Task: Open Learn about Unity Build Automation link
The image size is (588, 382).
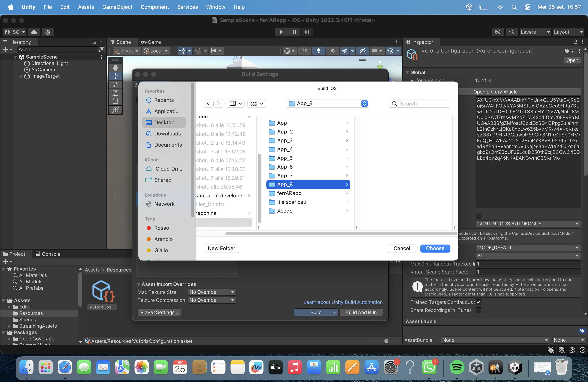Action: click(x=343, y=302)
